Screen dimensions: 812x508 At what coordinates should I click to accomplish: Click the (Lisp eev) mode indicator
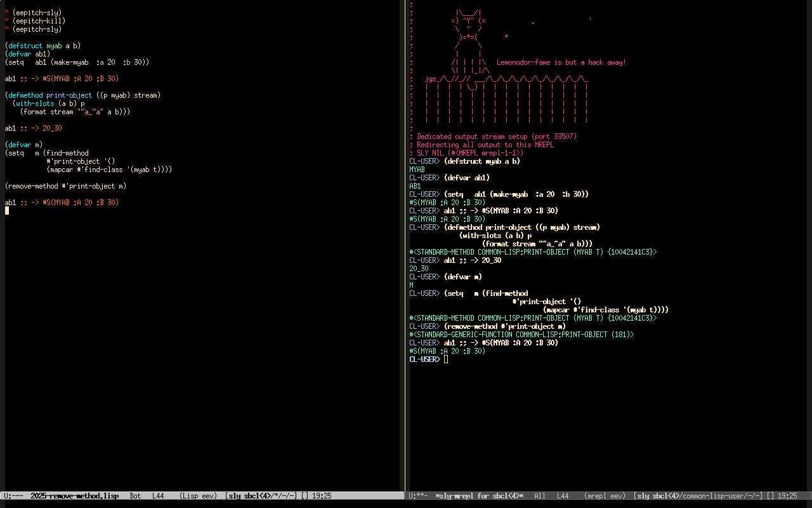[198, 496]
